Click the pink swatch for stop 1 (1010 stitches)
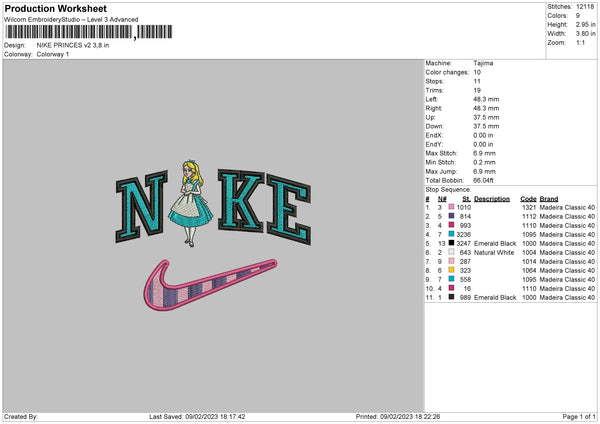The height and width of the screenshot is (424, 600). [x=451, y=207]
